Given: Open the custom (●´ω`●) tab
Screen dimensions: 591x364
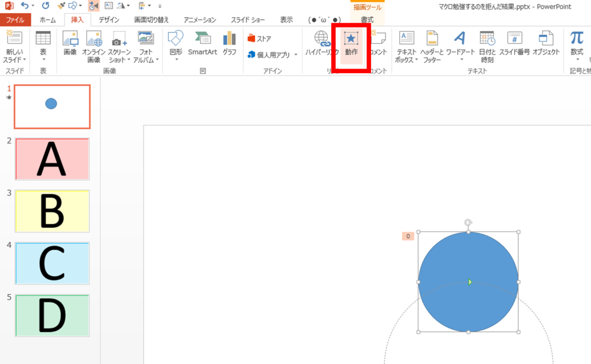Looking at the screenshot, I should 324,20.
